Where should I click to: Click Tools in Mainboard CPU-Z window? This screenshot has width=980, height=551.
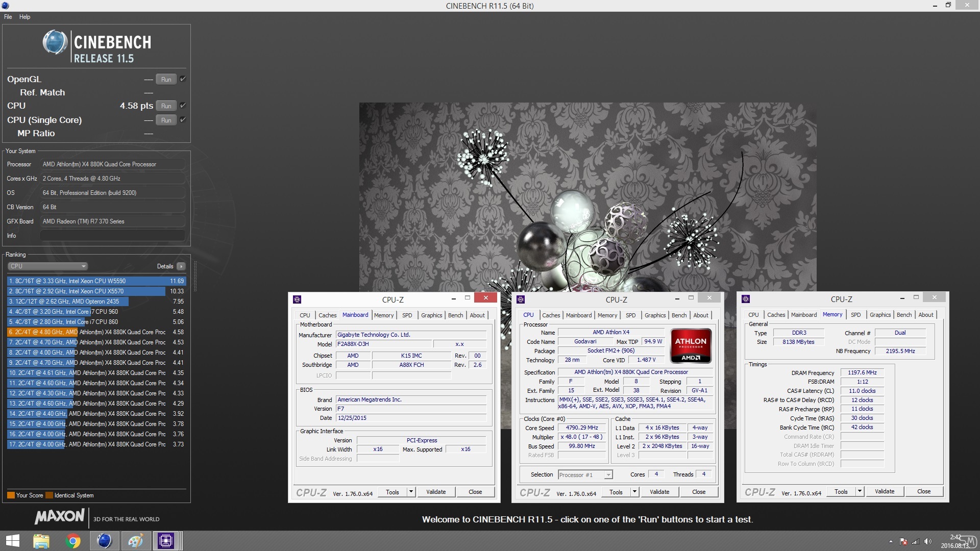click(393, 492)
